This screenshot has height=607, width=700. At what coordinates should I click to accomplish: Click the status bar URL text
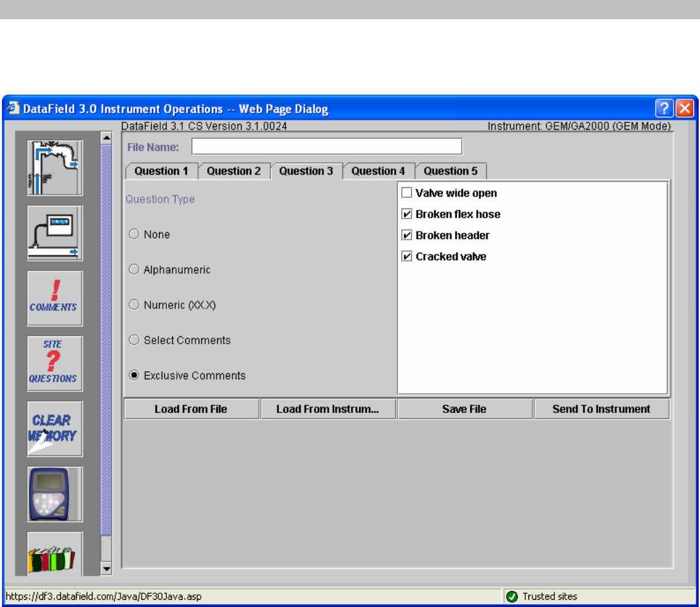point(103,596)
